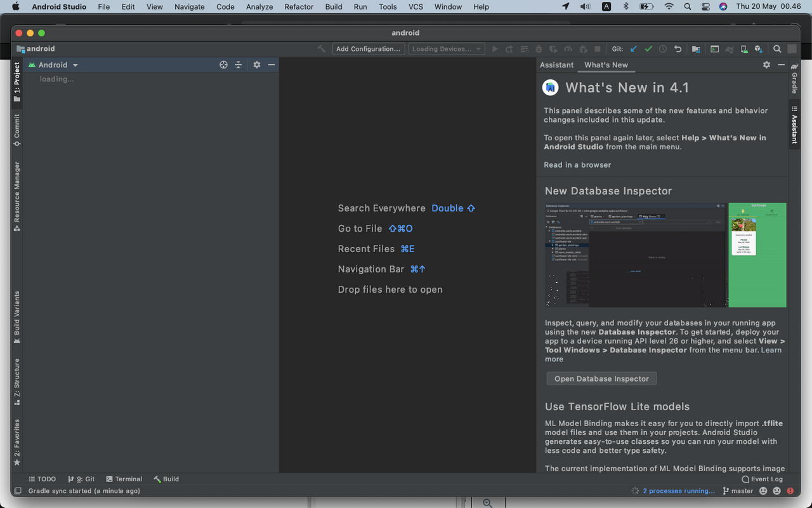This screenshot has height=508, width=812.
Task: Click Open Database Inspector button
Action: pos(601,378)
